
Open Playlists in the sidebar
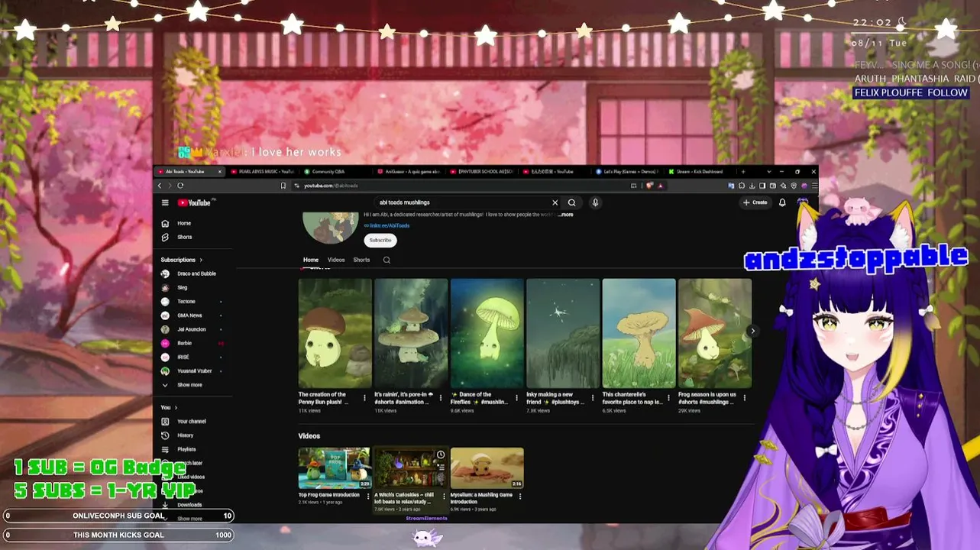[x=186, y=449]
